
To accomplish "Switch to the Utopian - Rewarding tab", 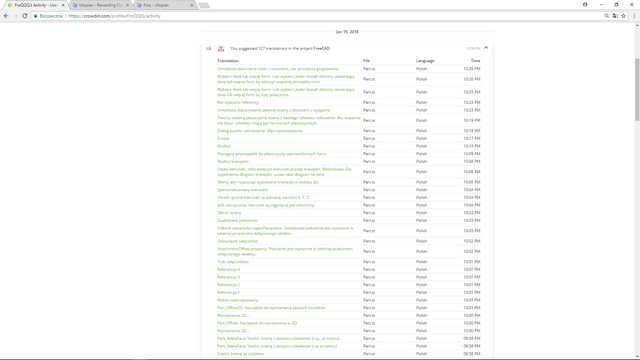I will (x=100, y=5).
